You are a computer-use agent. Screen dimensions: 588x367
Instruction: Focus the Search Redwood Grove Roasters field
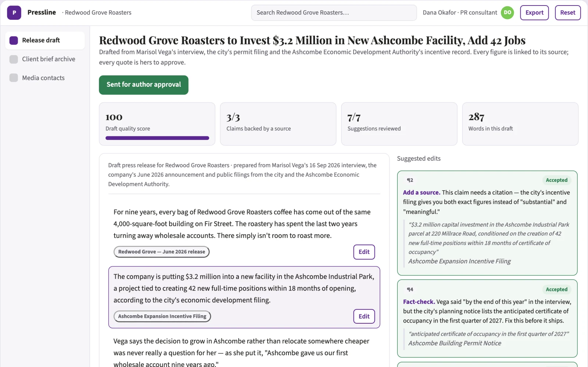pyautogui.click(x=334, y=12)
